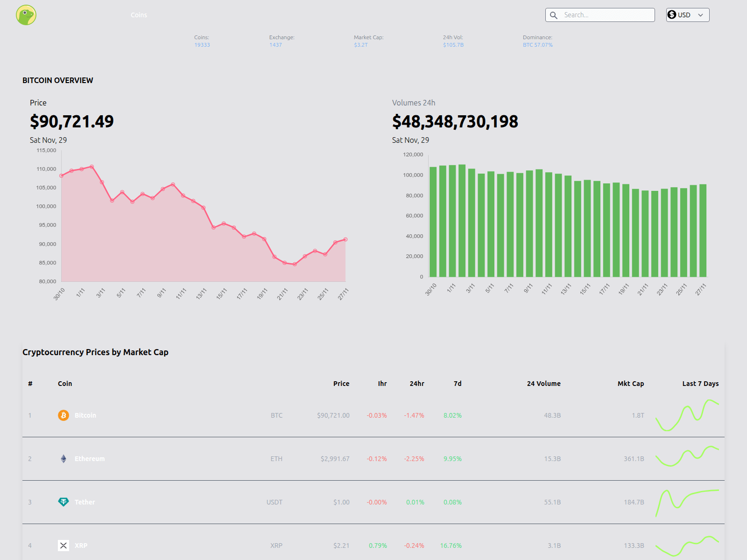Click the $48,348,730,198 volume figure

click(x=455, y=122)
